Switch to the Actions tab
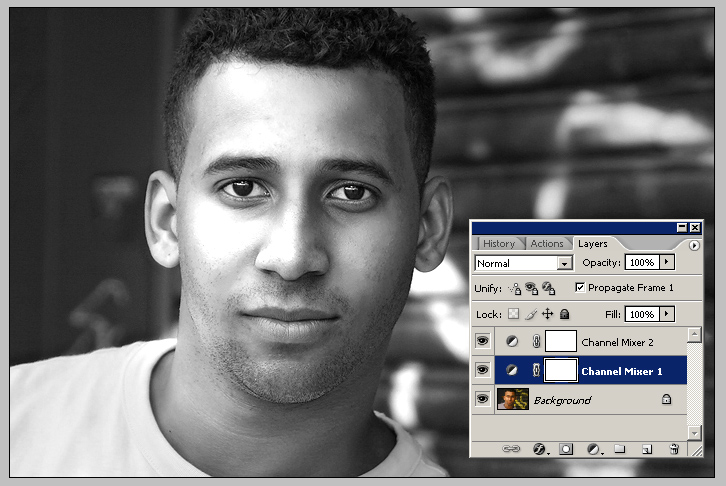Image resolution: width=726 pixels, height=486 pixels. click(547, 243)
